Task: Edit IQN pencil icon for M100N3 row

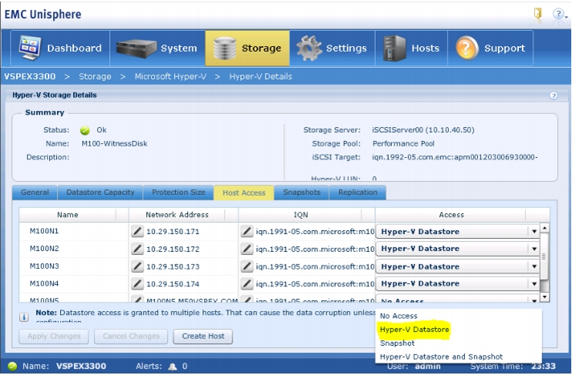Action: point(247,266)
